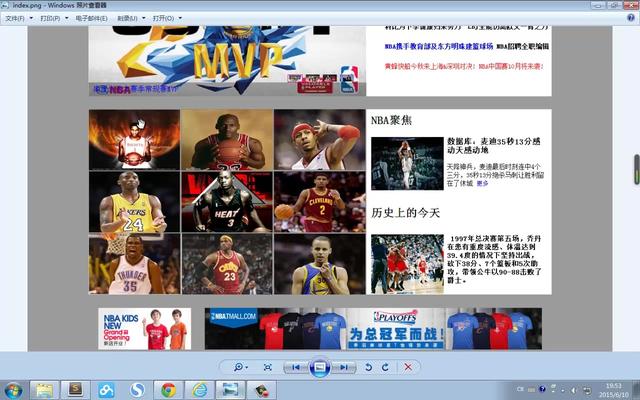640x400 pixels.
Task: Open the network tray icon
Action: pyautogui.click(x=587, y=390)
